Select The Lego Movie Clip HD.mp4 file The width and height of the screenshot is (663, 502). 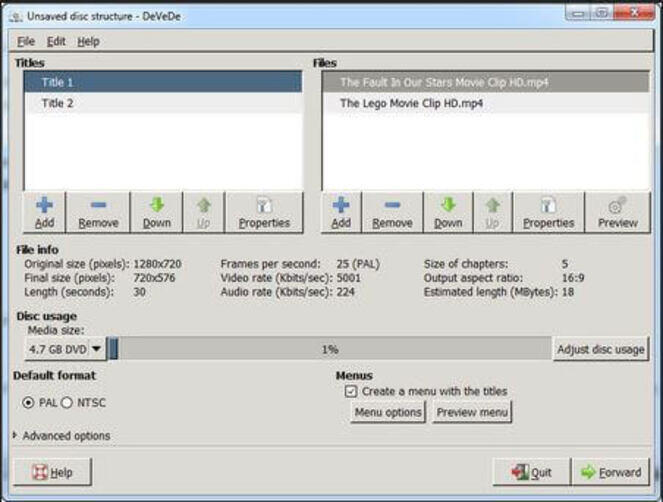[410, 103]
